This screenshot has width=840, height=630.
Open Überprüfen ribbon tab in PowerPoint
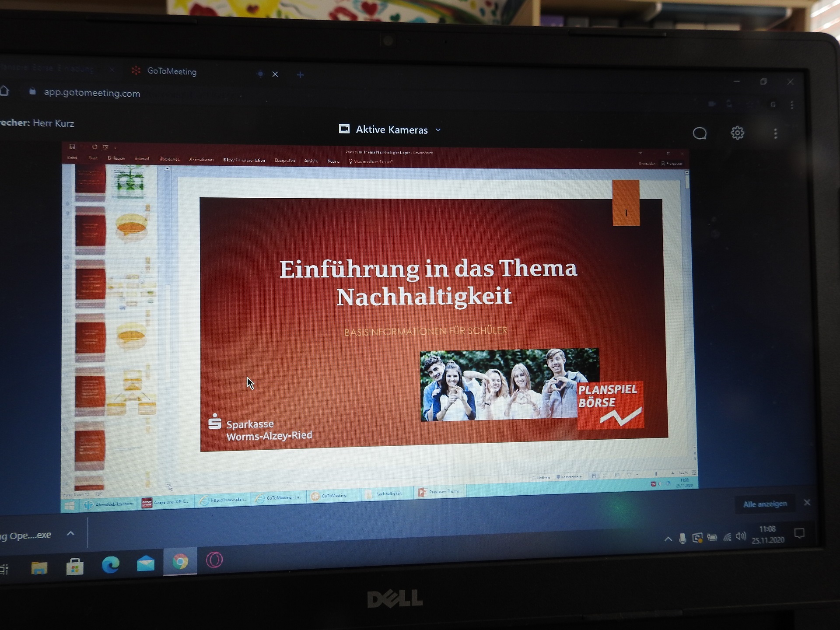coord(284,161)
